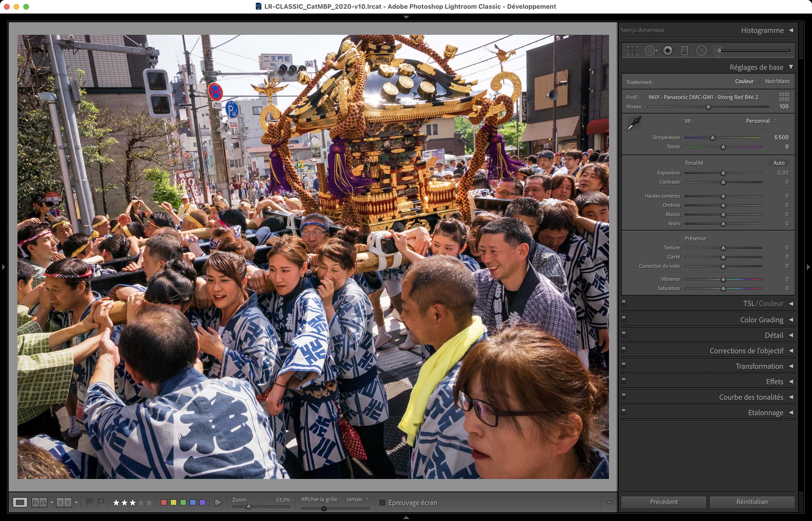Image resolution: width=812 pixels, height=521 pixels.
Task: Open the profile browser grid icon
Action: click(784, 97)
